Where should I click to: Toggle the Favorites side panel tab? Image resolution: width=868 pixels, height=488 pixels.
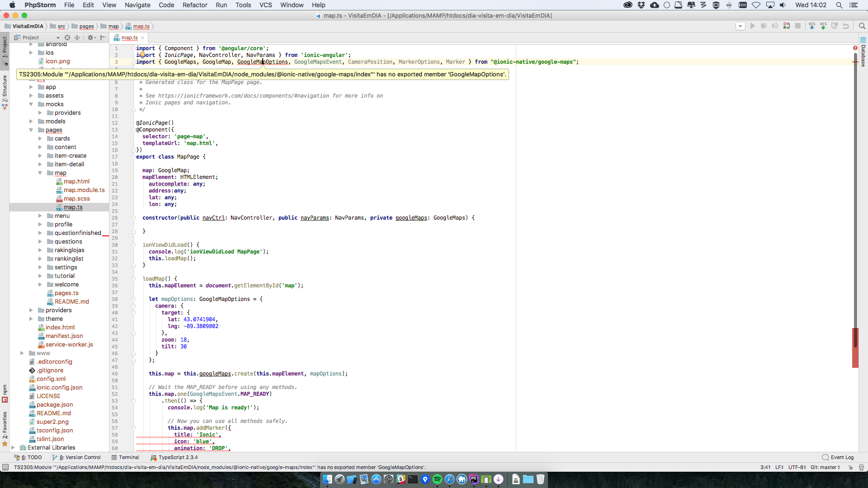click(x=5, y=428)
